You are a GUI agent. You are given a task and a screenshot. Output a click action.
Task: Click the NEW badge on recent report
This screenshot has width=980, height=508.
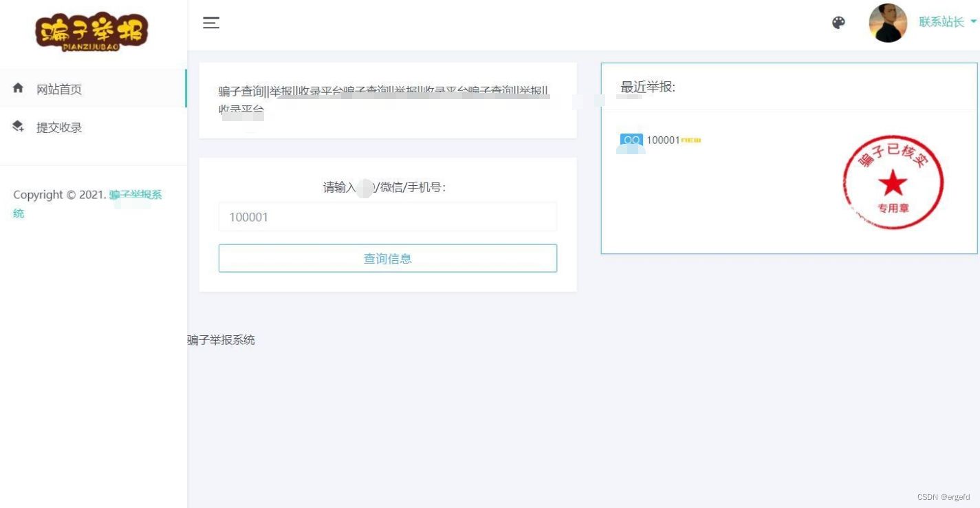pos(689,140)
